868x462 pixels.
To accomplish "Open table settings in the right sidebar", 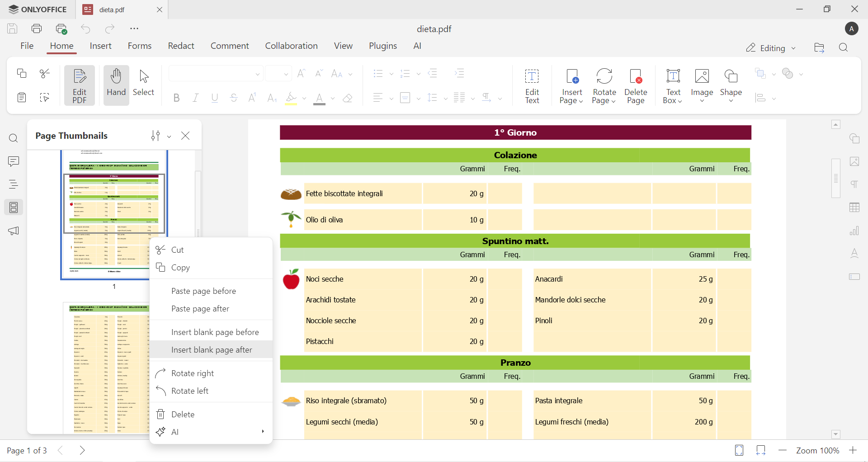I will pos(854,207).
